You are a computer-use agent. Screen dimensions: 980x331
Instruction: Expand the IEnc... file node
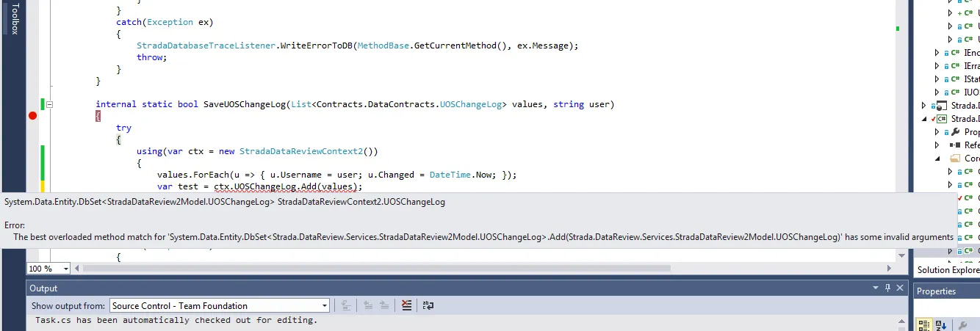pos(937,53)
